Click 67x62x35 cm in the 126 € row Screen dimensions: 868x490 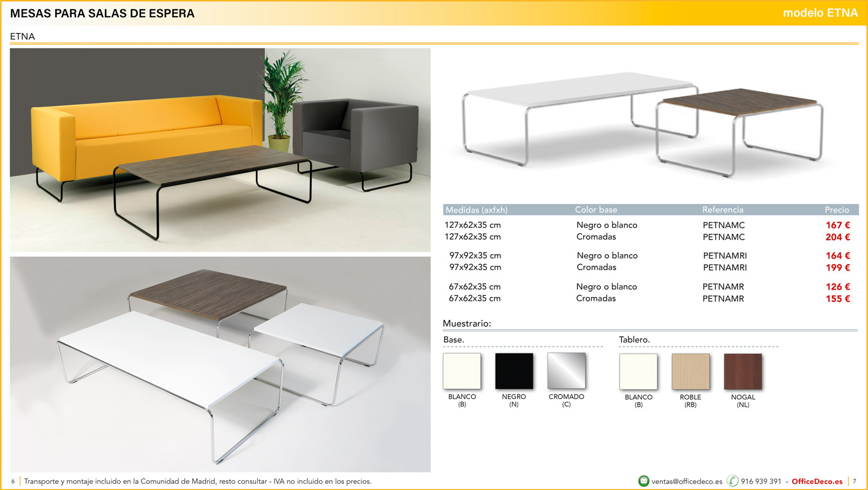click(x=475, y=287)
